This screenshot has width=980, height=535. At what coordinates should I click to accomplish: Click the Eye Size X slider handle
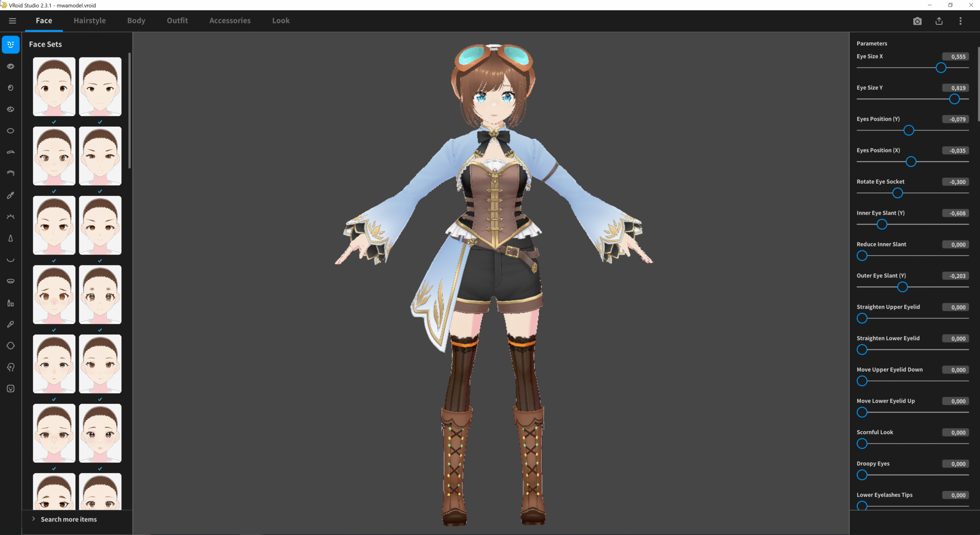[941, 68]
